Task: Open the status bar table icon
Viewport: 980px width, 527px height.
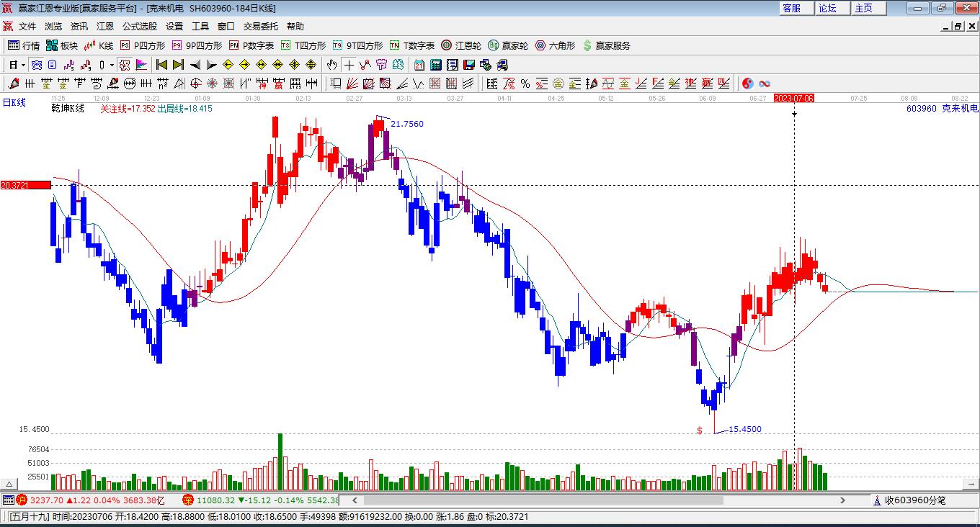Action: pyautogui.click(x=8, y=500)
